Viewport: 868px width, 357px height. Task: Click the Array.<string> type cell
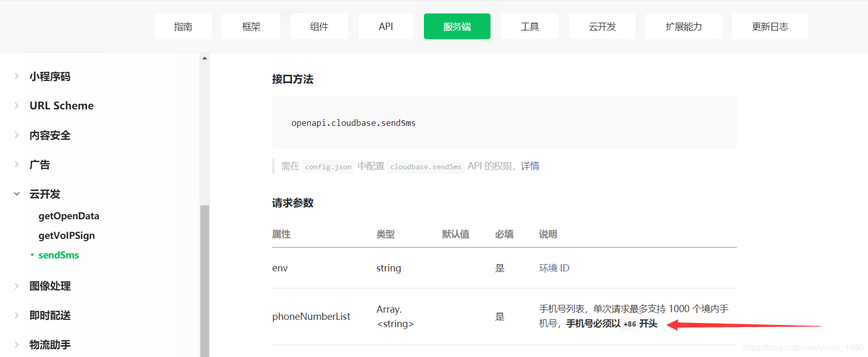(x=395, y=317)
